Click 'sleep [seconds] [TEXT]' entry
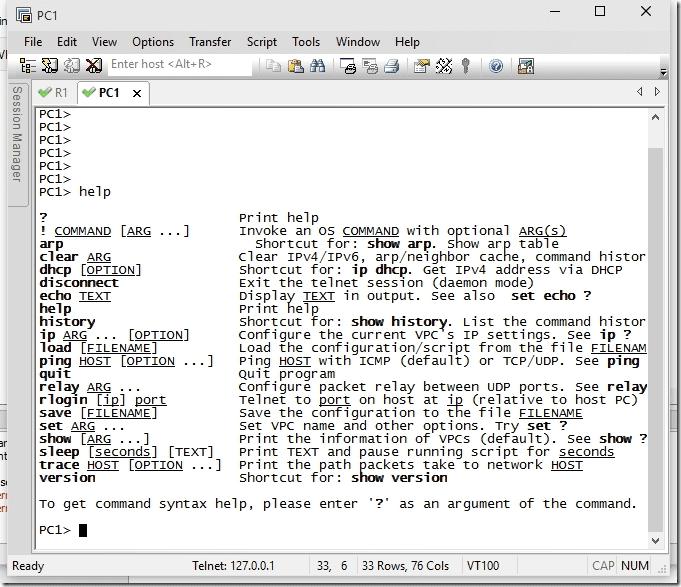 click(x=126, y=452)
